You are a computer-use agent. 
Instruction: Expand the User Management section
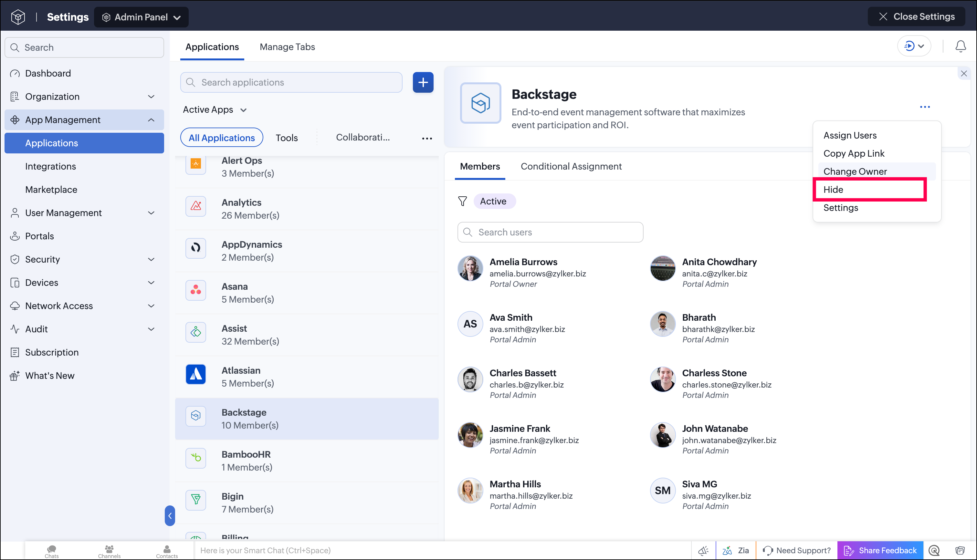(x=151, y=213)
